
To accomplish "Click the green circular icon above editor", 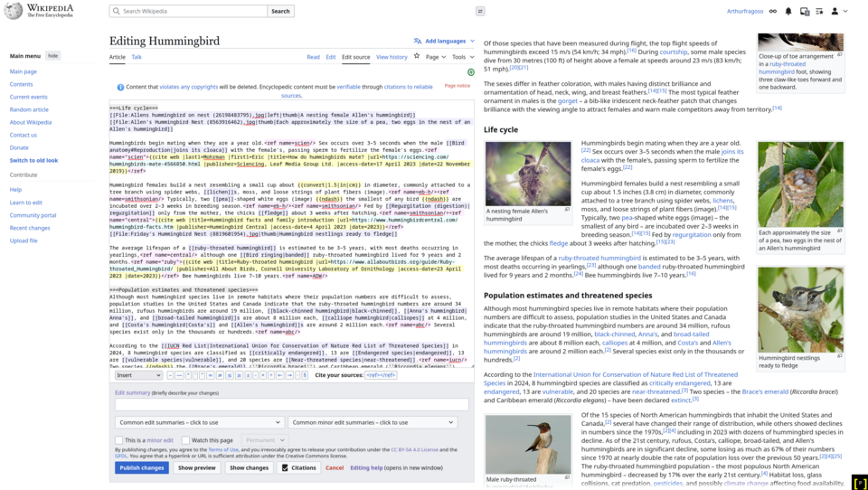I will coord(470,72).
